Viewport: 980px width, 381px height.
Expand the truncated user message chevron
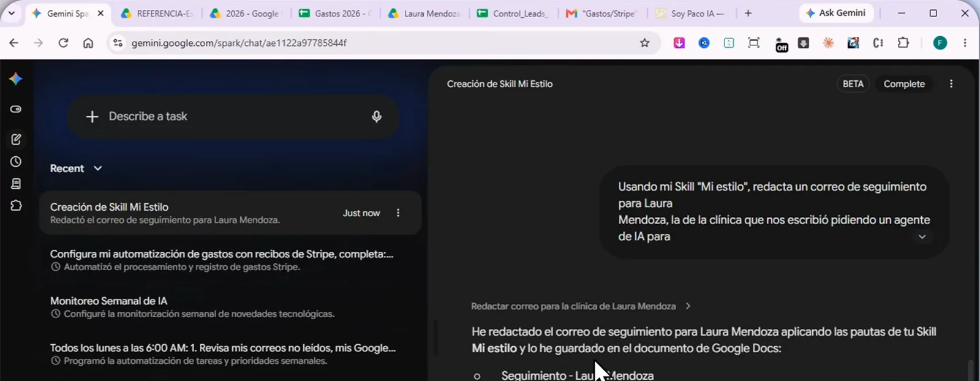(x=922, y=237)
